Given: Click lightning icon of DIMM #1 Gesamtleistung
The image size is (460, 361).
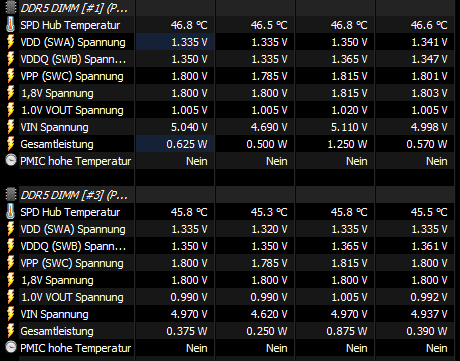Looking at the screenshot, I should (11, 144).
